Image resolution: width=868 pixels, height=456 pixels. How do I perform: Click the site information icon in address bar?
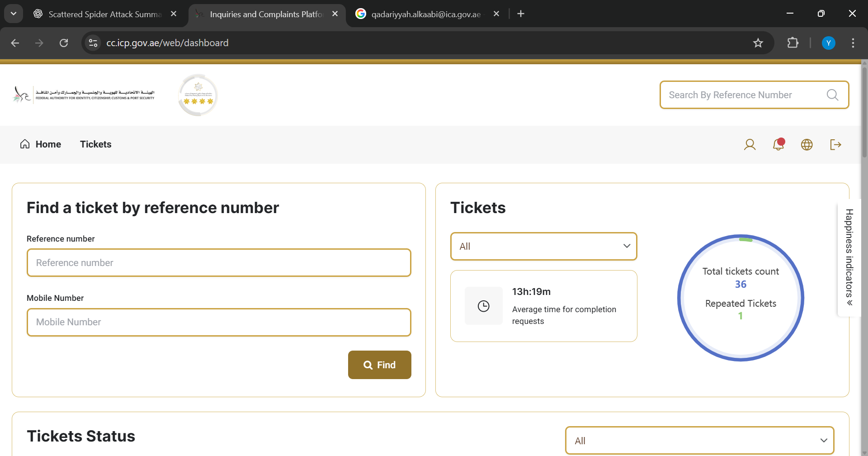[x=93, y=43]
